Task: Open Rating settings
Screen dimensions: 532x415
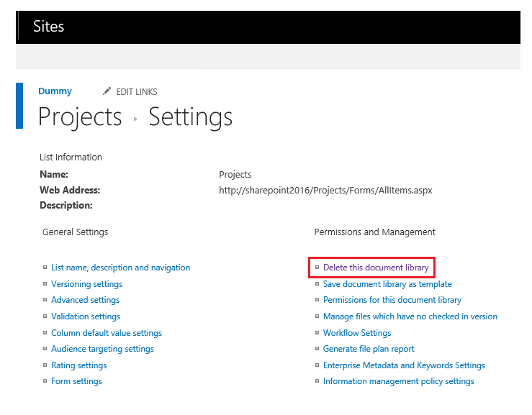Action: click(x=78, y=365)
